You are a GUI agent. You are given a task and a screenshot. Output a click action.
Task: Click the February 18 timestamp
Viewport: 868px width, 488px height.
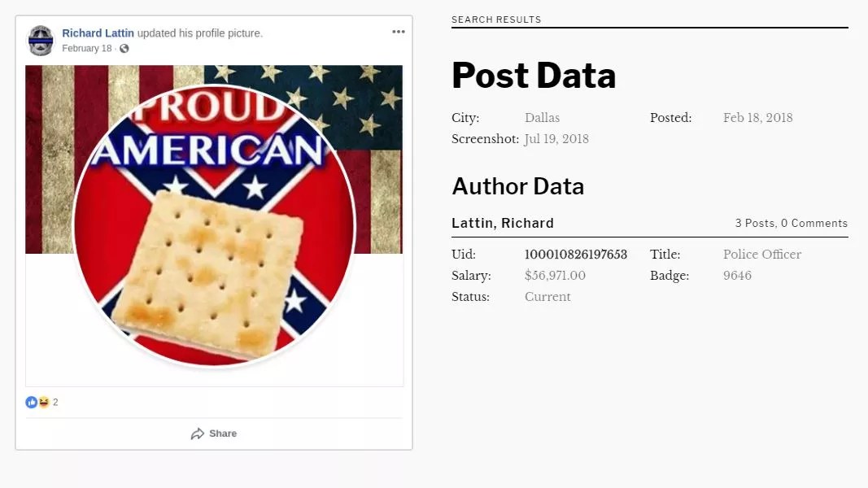pos(86,49)
